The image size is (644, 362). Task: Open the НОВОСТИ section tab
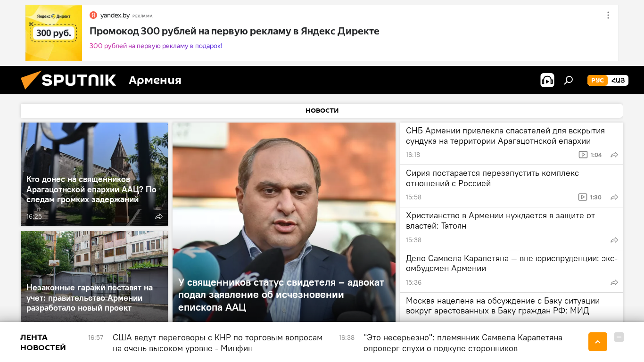tap(322, 111)
